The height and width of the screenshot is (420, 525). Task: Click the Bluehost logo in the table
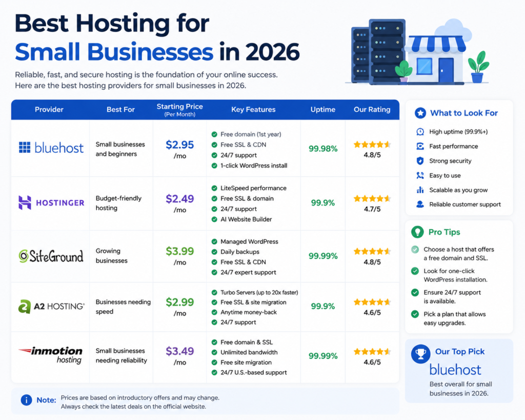(51, 147)
